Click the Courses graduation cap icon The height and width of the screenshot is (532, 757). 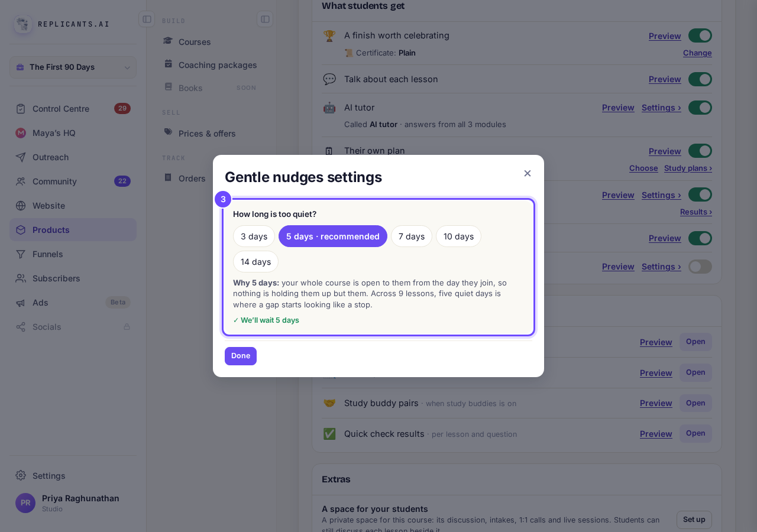[168, 41]
